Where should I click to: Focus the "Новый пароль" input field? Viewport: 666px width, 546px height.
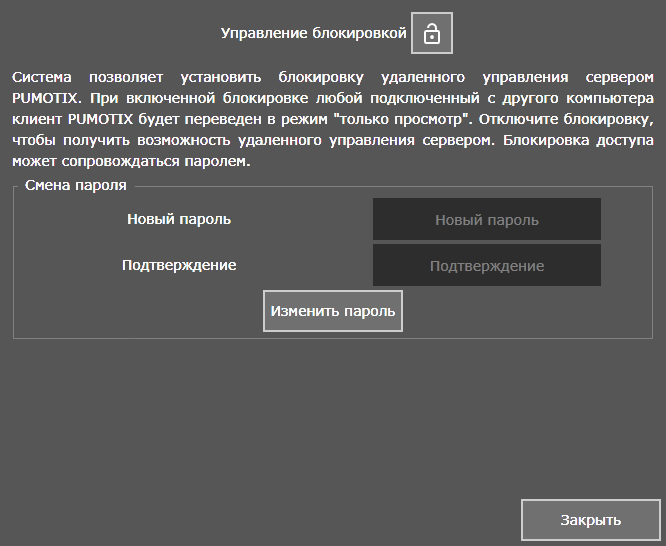(486, 219)
